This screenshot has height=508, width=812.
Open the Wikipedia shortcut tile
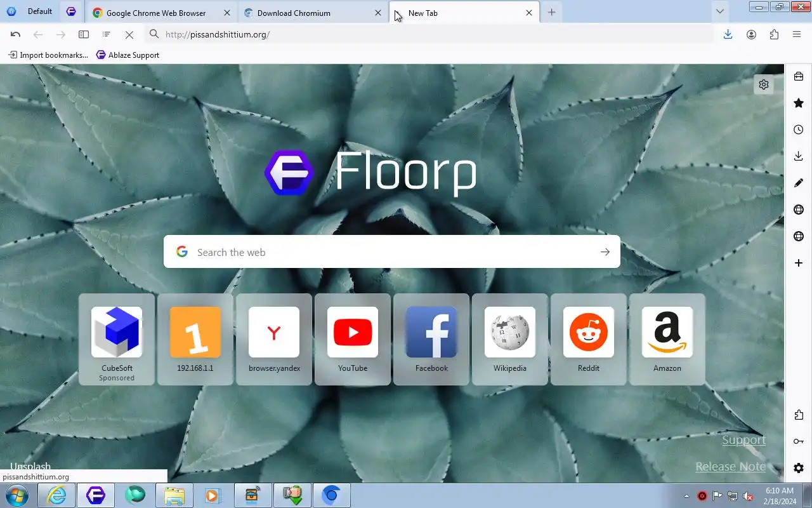click(x=510, y=339)
